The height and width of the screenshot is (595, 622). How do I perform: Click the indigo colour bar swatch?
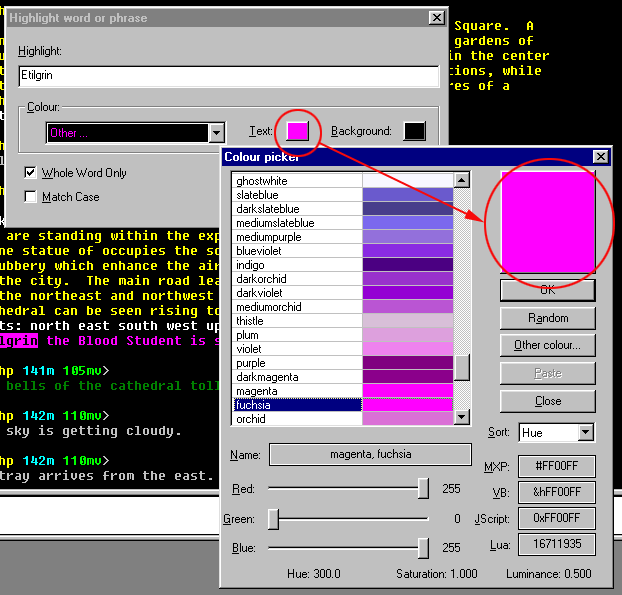[407, 265]
